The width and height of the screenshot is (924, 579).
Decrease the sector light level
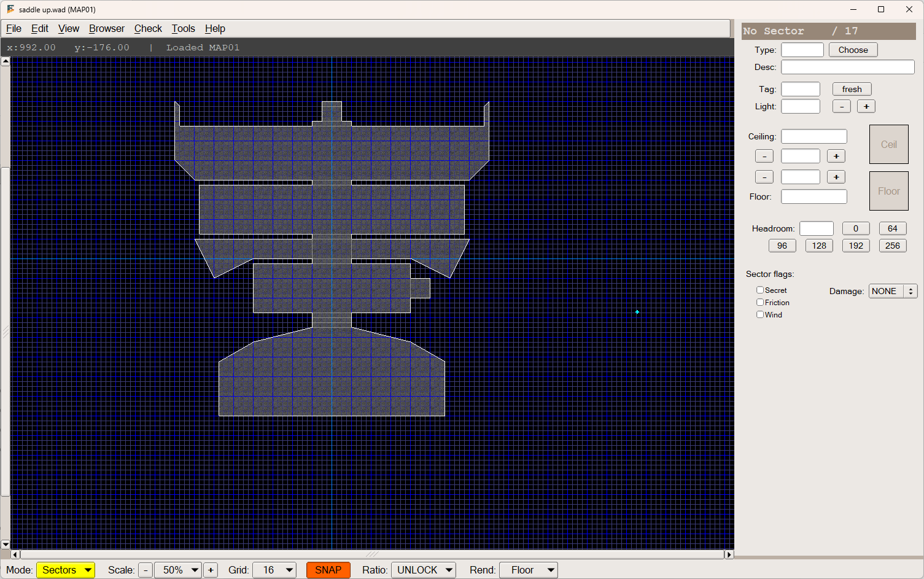pos(842,106)
